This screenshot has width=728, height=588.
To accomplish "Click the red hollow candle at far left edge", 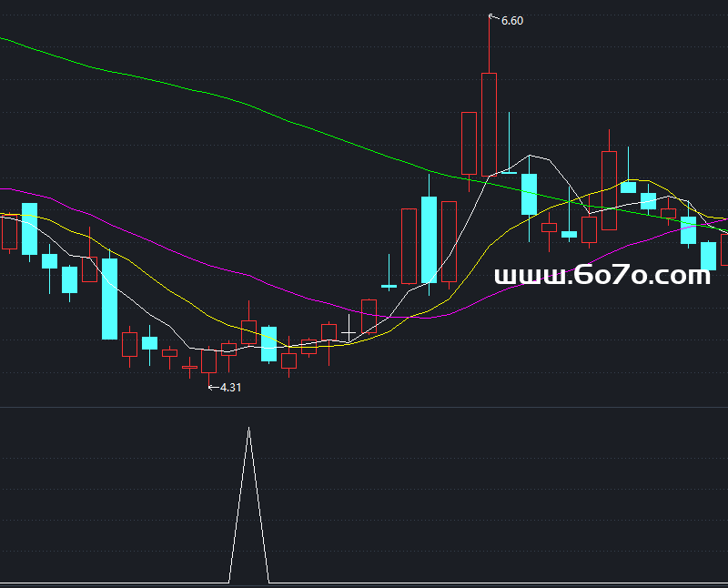I will 9,232.
